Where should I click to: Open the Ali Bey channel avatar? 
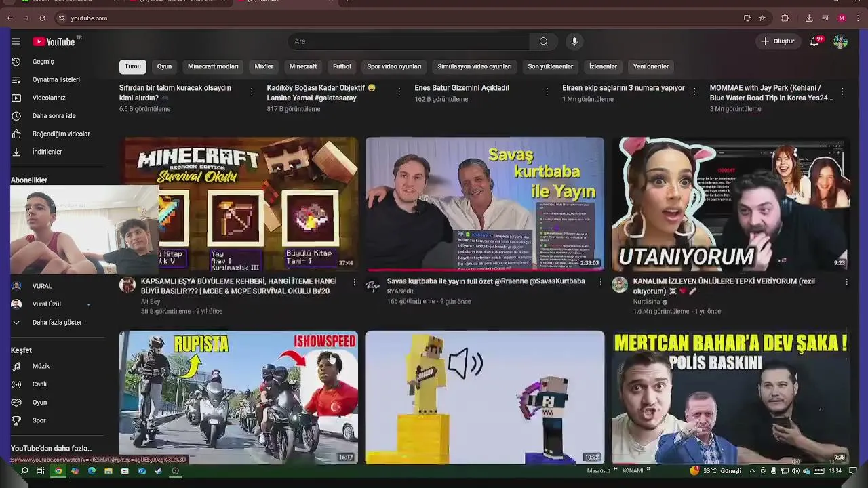tap(127, 285)
